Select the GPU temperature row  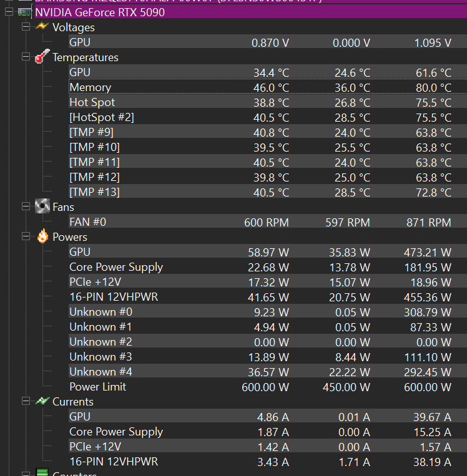point(268,72)
